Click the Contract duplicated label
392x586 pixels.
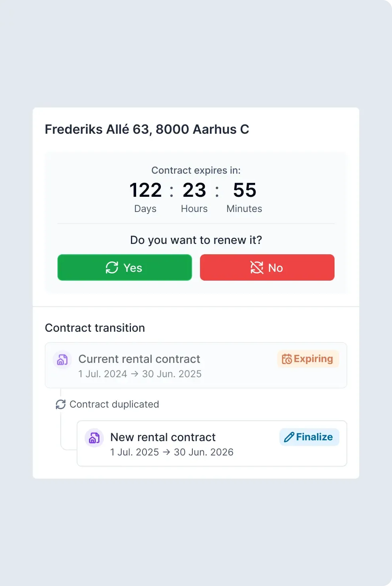point(114,404)
